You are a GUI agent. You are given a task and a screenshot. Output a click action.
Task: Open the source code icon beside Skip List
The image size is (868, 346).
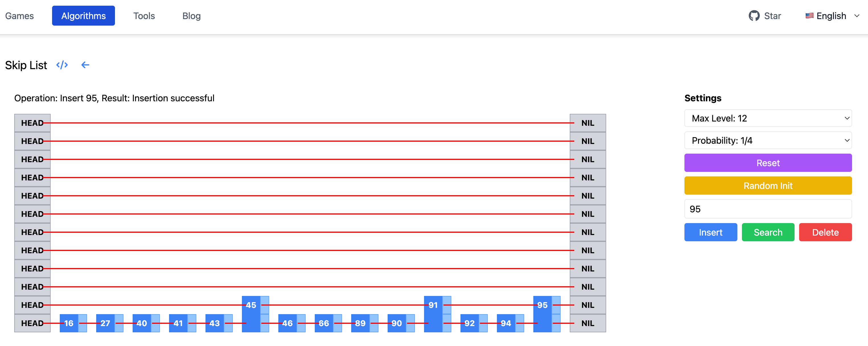click(x=62, y=65)
